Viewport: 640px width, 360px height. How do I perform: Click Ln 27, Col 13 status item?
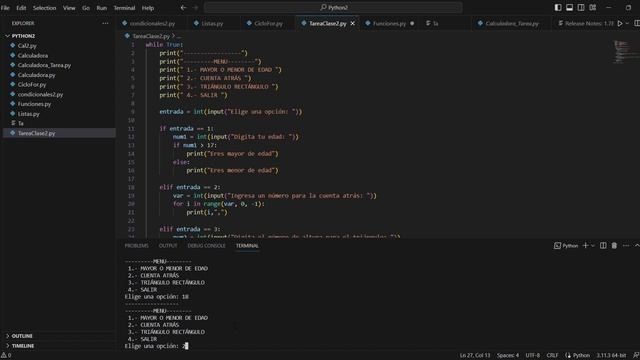click(474, 356)
